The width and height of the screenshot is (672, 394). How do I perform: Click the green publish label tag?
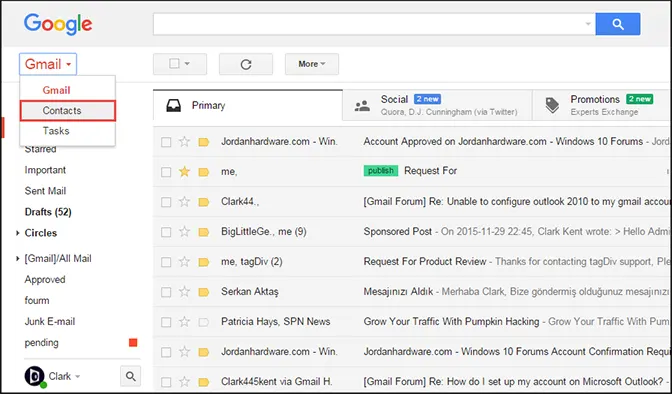click(x=381, y=171)
